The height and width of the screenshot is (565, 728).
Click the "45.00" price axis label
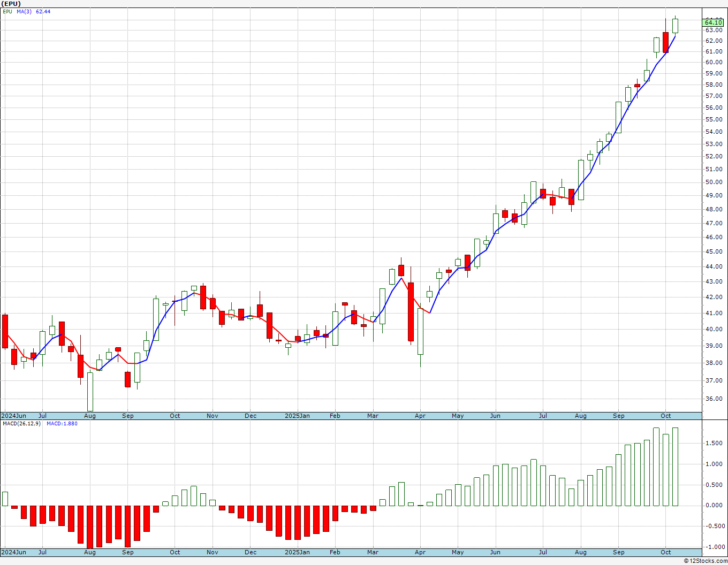[x=714, y=251]
